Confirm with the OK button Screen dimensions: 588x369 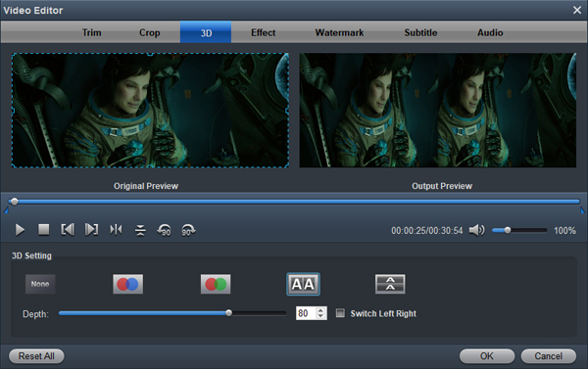click(x=487, y=356)
